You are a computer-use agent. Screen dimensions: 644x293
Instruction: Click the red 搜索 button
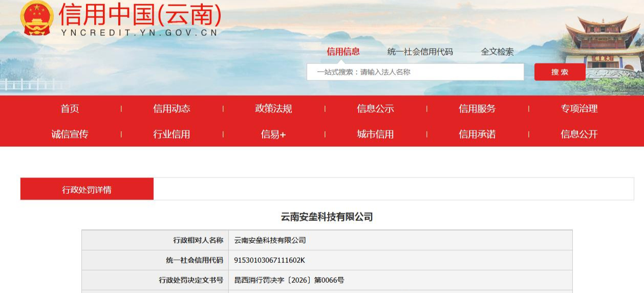(560, 72)
